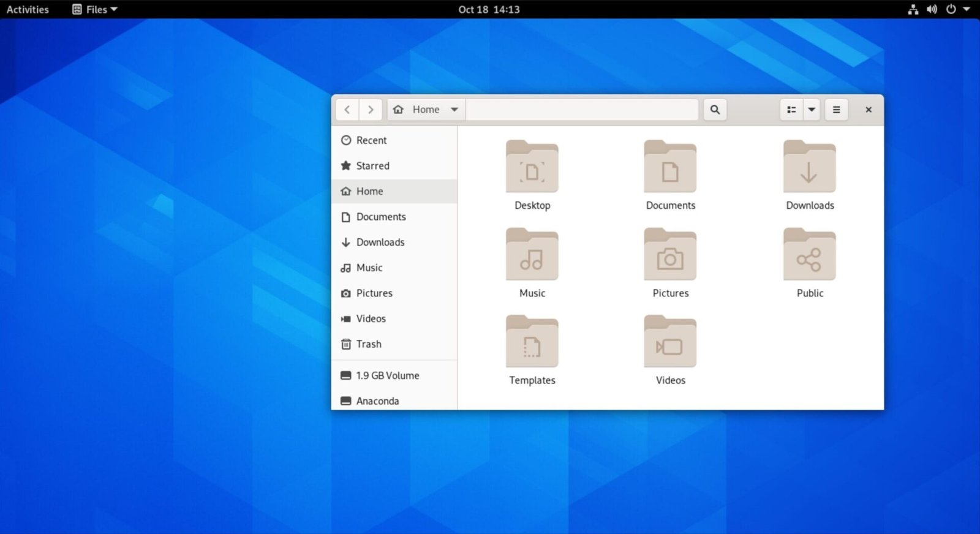Go forward using the right arrow
This screenshot has height=534, width=980.
(x=371, y=110)
